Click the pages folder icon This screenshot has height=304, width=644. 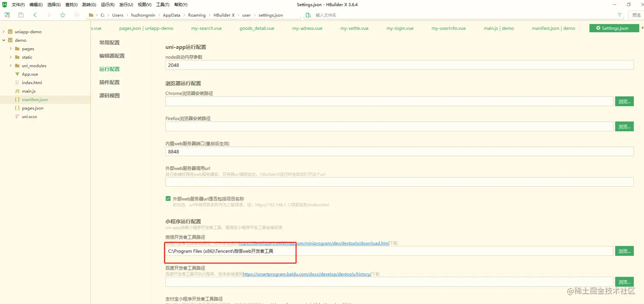17,49
